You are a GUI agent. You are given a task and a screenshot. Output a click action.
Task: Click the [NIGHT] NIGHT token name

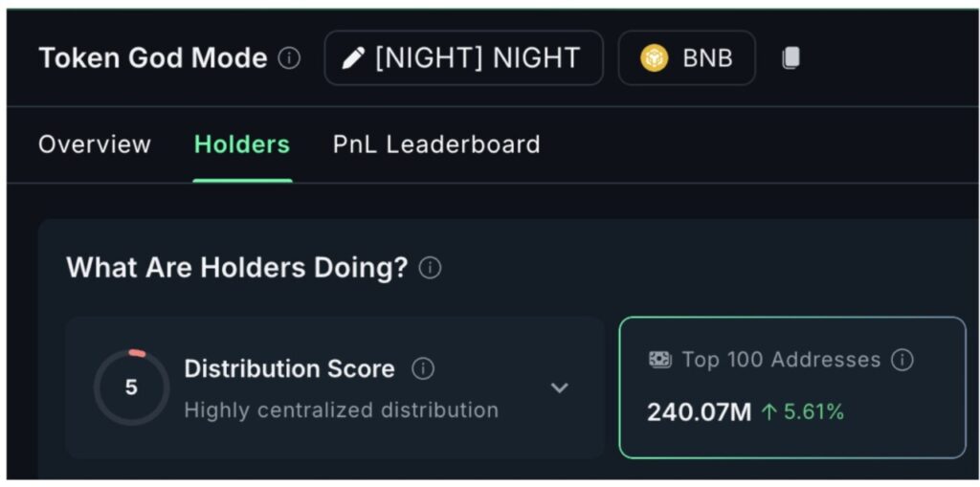(478, 58)
